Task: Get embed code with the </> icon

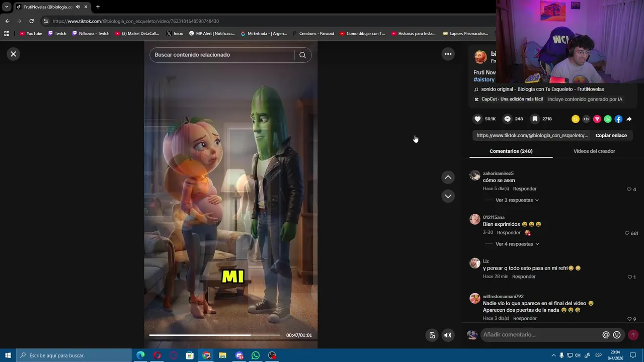Action: tap(586, 119)
